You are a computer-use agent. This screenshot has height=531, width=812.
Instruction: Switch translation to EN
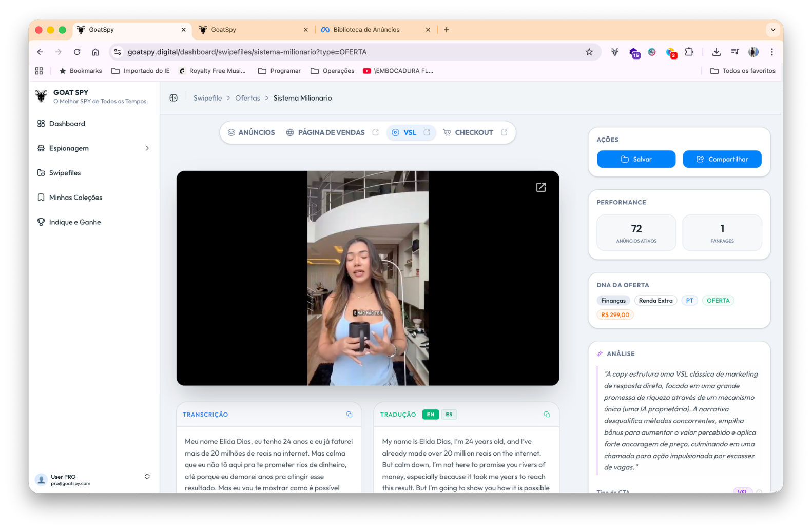(x=430, y=415)
